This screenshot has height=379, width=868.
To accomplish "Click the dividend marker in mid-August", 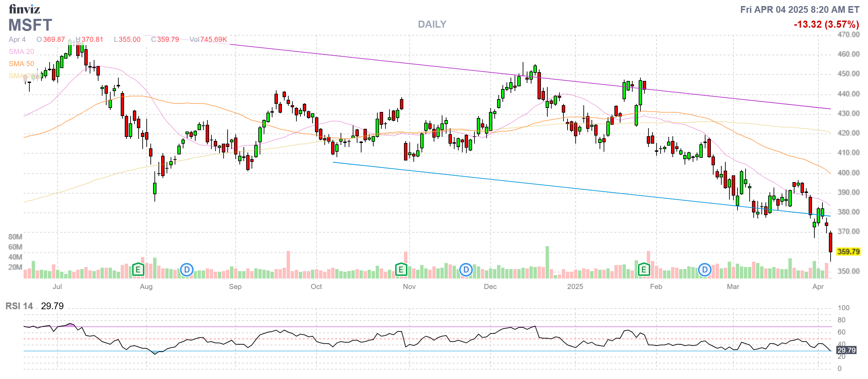I will click(x=187, y=270).
